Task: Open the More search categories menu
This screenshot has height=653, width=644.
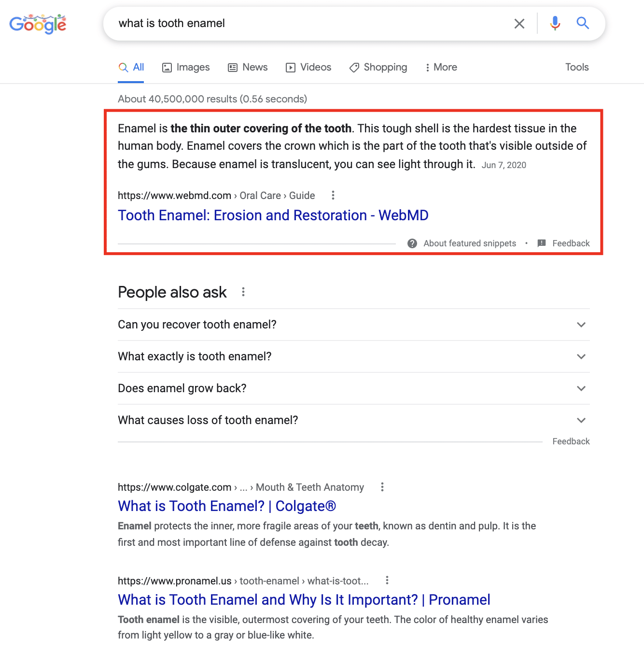Action: point(441,67)
